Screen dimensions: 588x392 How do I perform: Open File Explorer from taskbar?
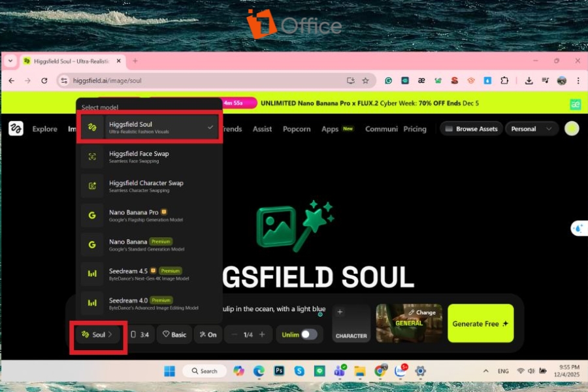(360, 371)
